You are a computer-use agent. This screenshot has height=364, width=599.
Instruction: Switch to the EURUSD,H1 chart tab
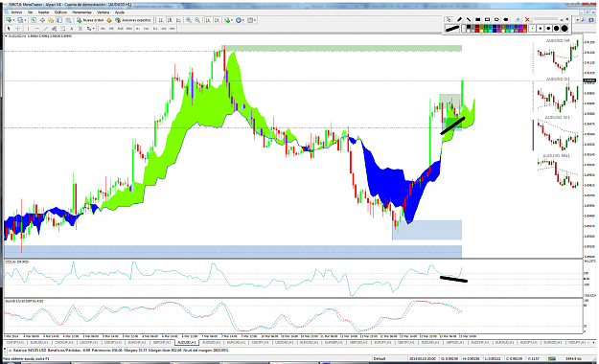tap(39, 343)
